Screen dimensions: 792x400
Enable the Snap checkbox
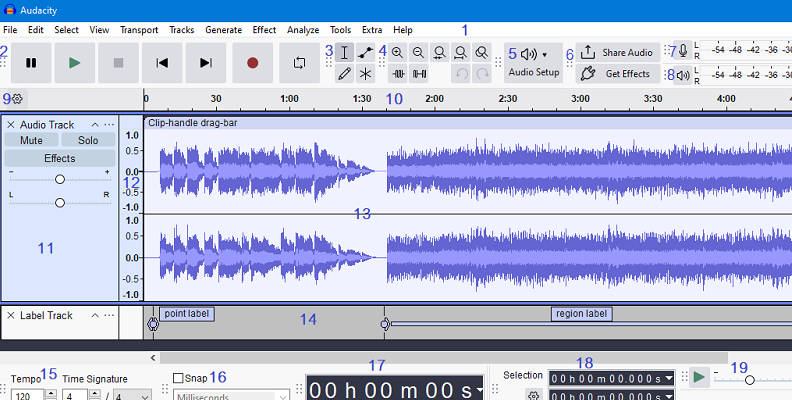coord(178,378)
